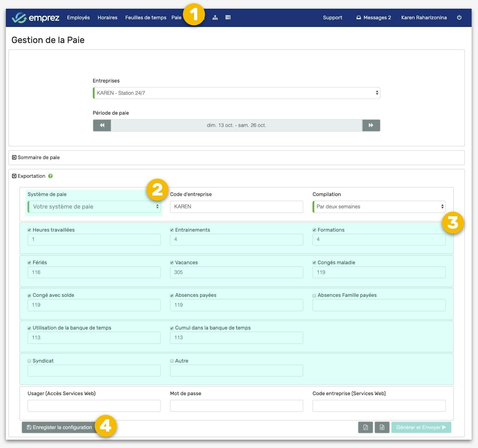Enable the Absences Famille payées checkbox
The image size is (478, 448).
click(x=314, y=295)
